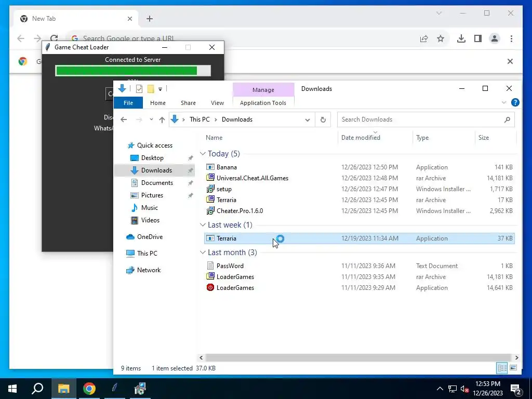Click the Terraria rar archive icon under Today
The height and width of the screenshot is (399, 532).
(210, 199)
